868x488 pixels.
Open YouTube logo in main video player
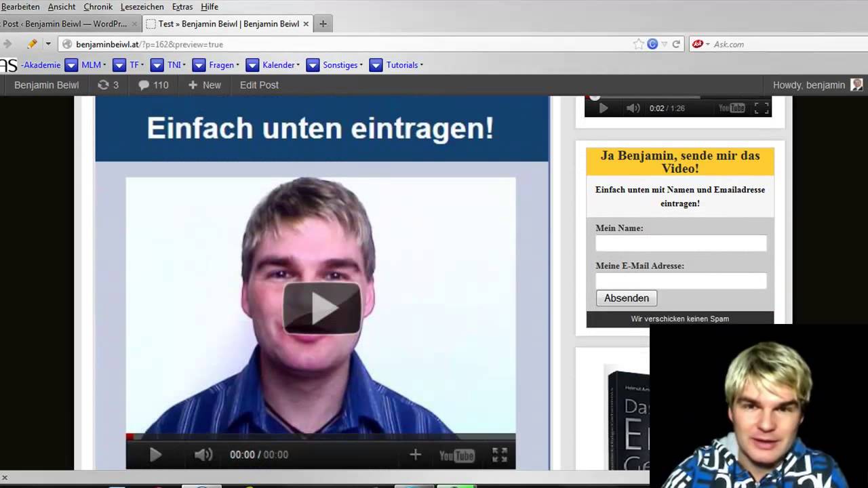tap(456, 455)
